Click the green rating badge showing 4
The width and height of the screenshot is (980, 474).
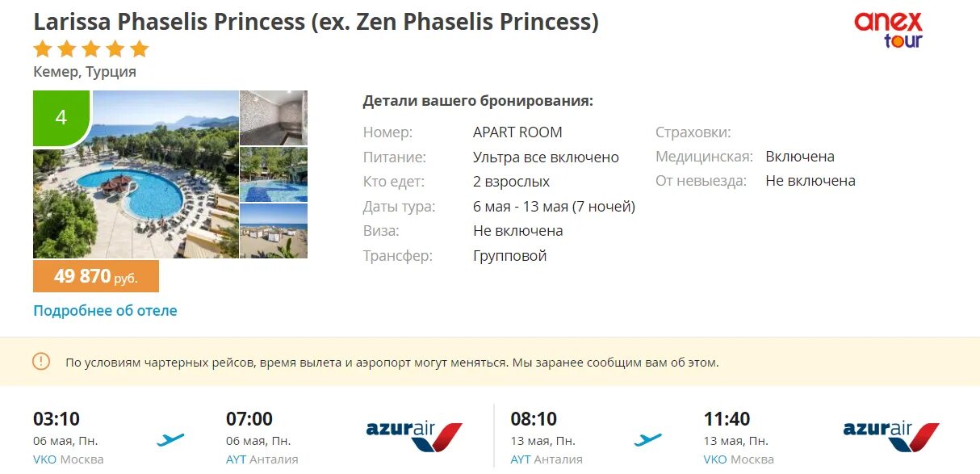point(61,118)
